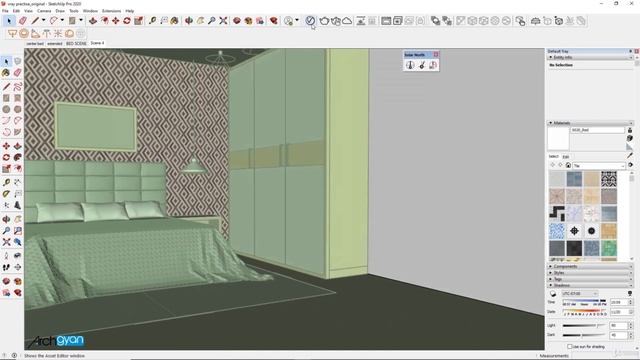640x360 pixels.
Task: Open the V-Ray Asset Editor
Action: pos(310,20)
